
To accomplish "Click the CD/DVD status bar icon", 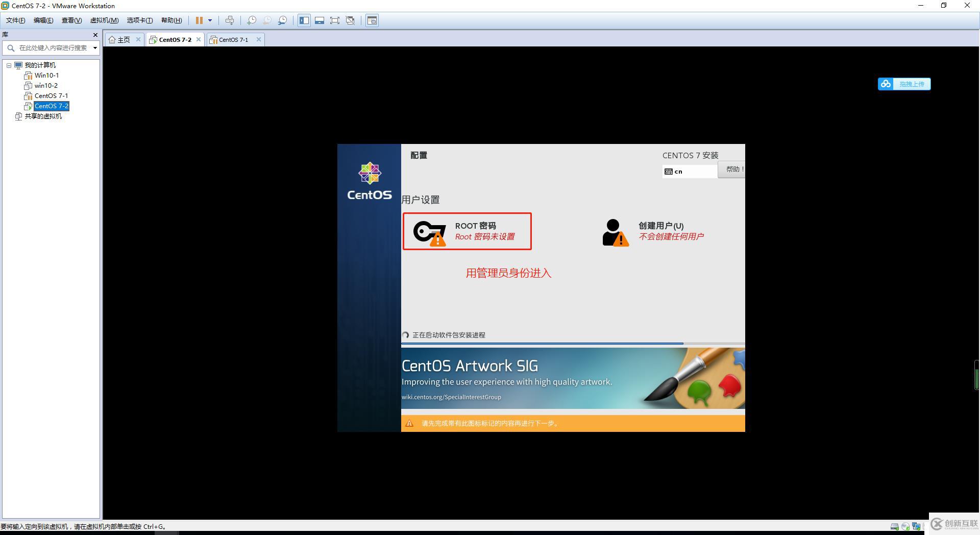I will pos(905,526).
